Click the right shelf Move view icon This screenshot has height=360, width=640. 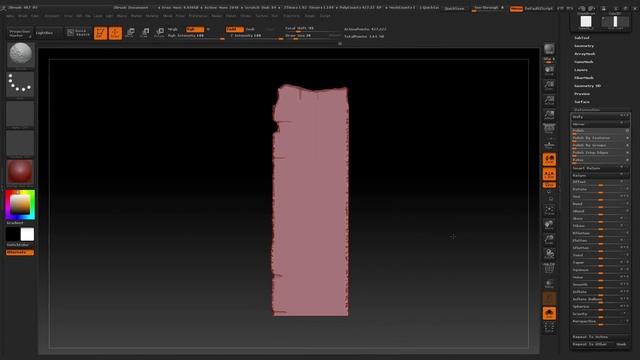(549, 225)
